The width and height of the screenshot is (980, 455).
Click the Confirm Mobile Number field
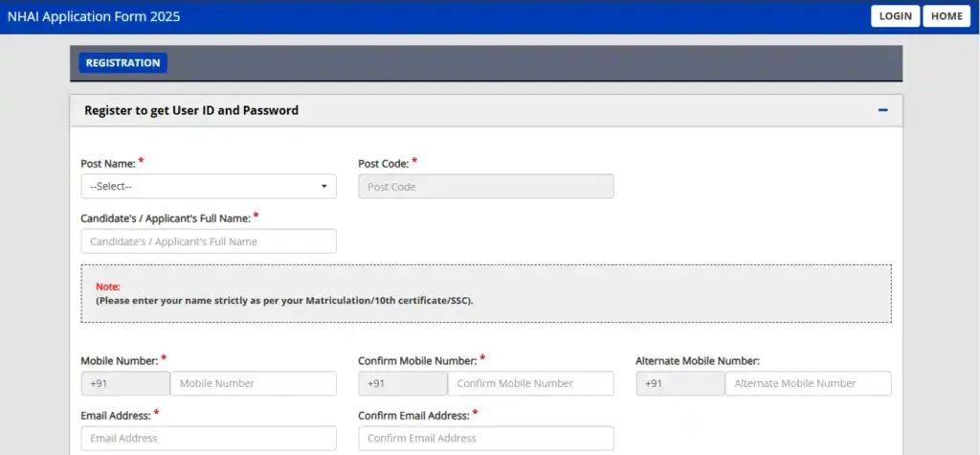pos(530,383)
